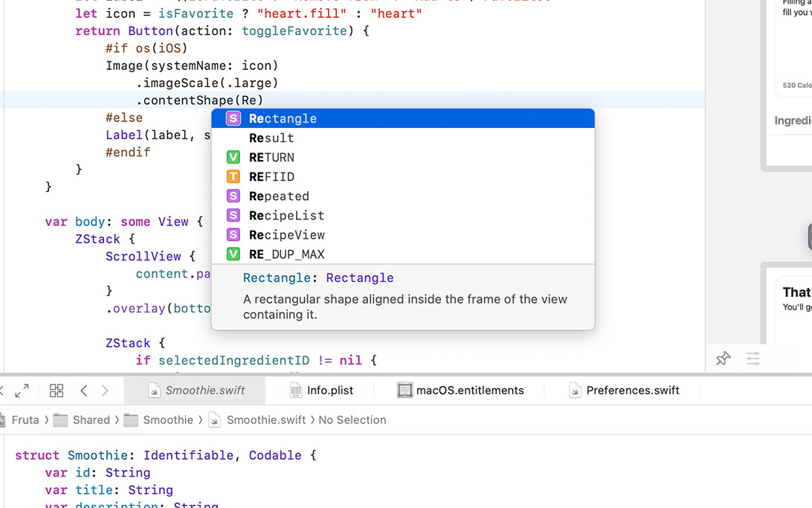
Task: Click the expand editor arrows icon
Action: pos(22,390)
